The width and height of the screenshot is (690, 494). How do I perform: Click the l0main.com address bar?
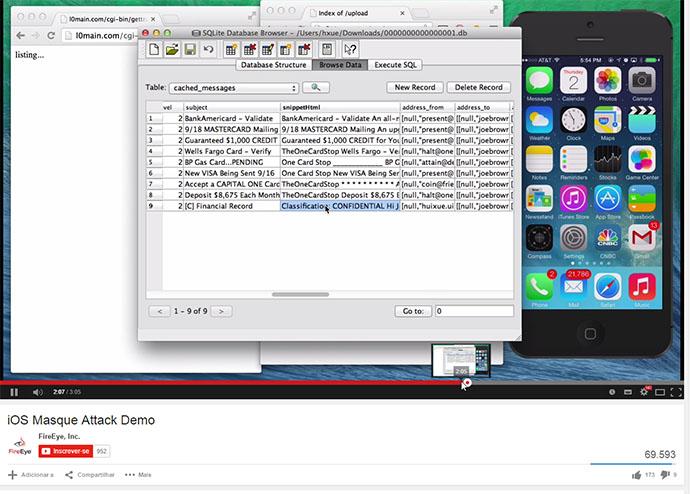tap(100, 36)
